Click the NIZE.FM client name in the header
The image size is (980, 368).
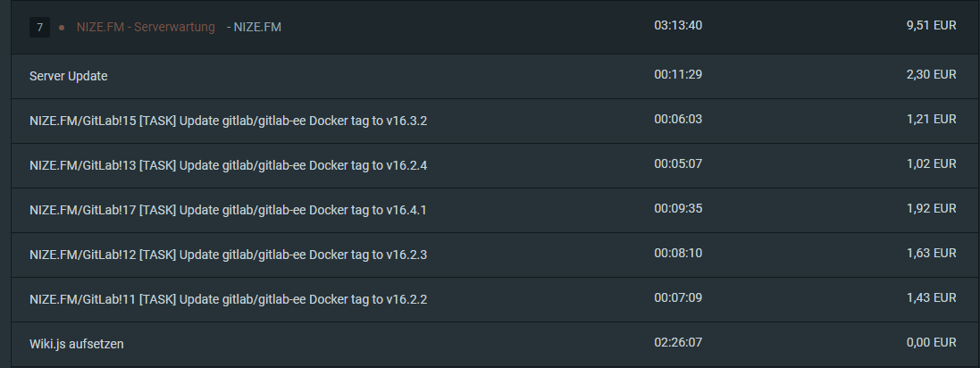(x=256, y=27)
